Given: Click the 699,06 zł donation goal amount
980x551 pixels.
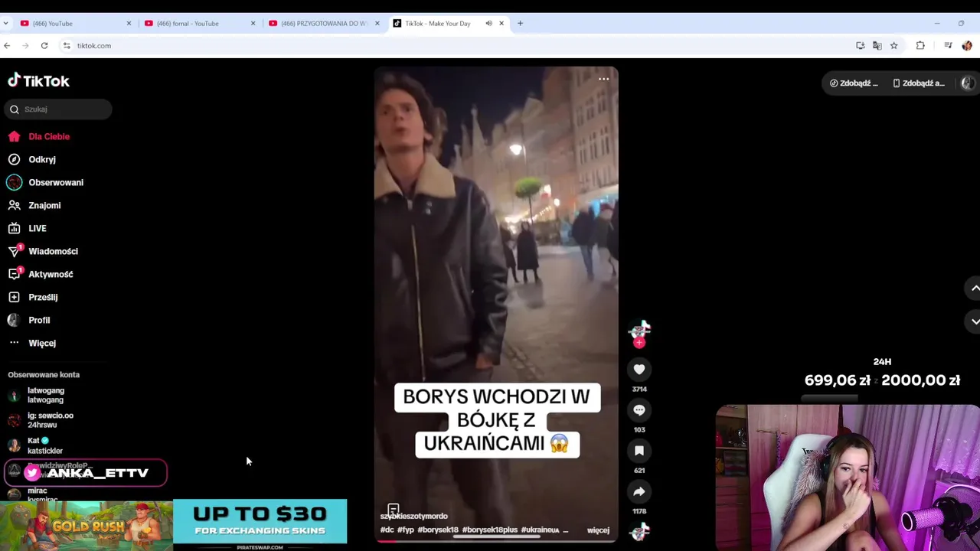Looking at the screenshot, I should click(837, 380).
